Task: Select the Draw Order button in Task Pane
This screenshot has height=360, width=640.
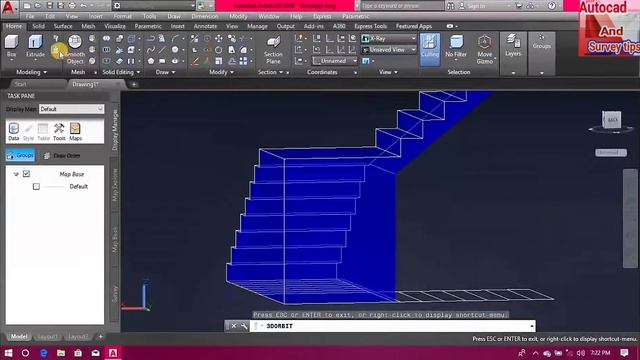Action: tap(62, 156)
